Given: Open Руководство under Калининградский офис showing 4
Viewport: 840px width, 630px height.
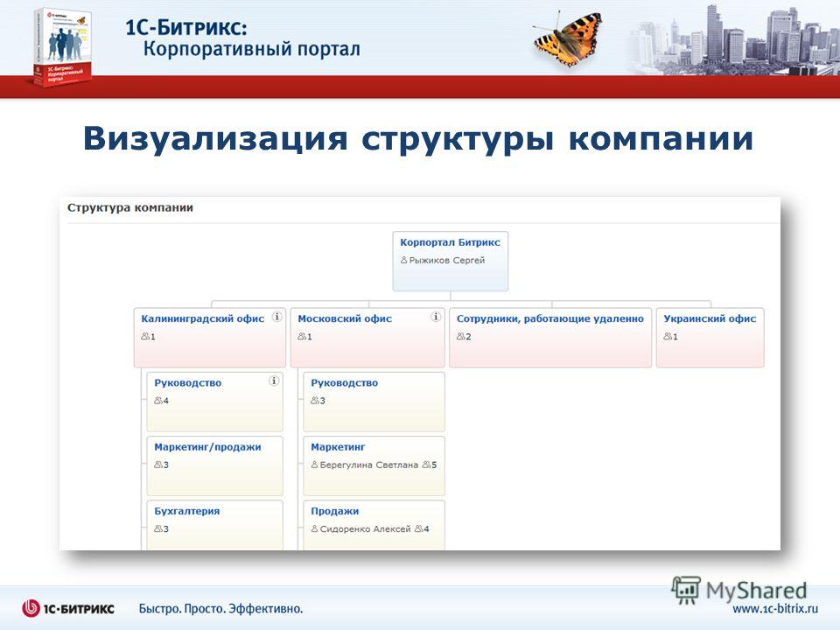Looking at the screenshot, I should (187, 383).
